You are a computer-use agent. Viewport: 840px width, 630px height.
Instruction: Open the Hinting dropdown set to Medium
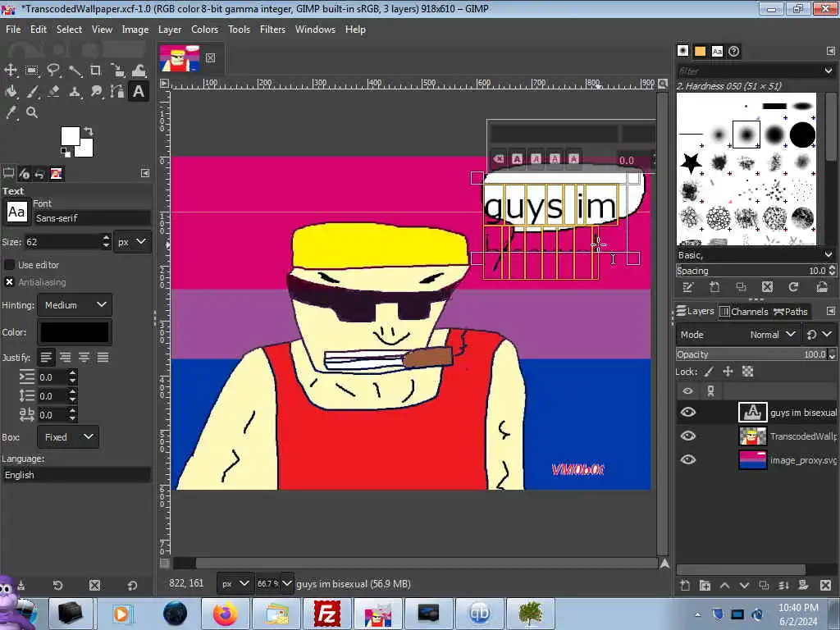pos(75,305)
